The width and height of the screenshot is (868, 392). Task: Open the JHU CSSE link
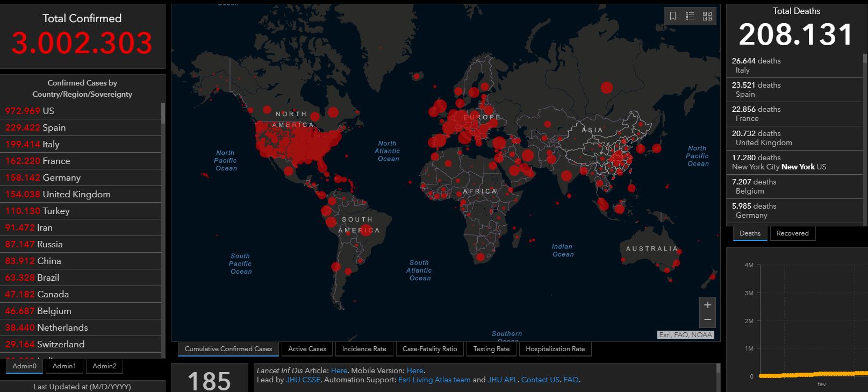303,380
